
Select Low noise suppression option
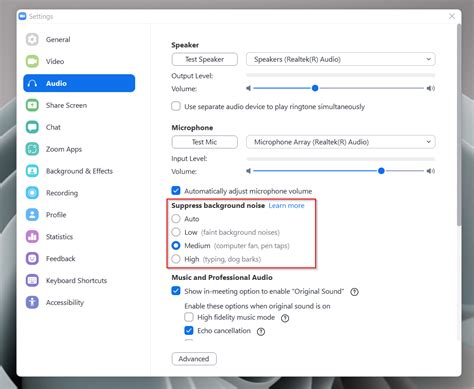(176, 232)
